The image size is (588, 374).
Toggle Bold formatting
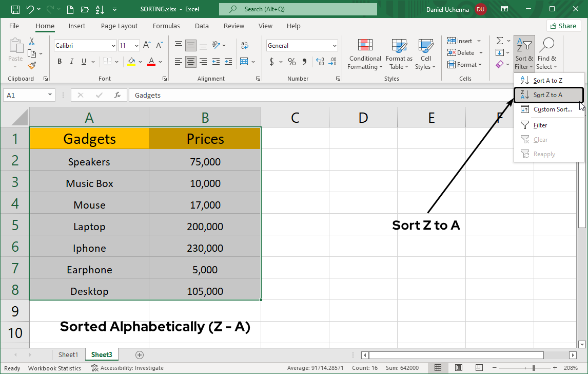pos(60,62)
